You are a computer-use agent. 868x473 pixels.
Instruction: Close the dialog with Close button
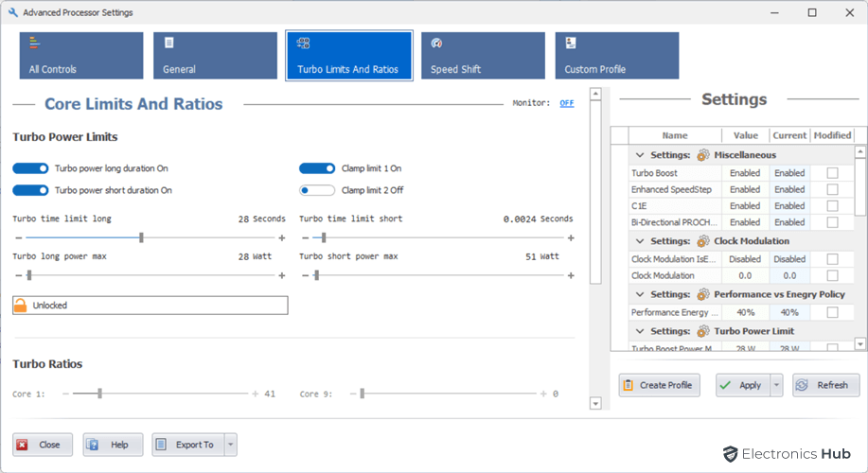pos(43,445)
